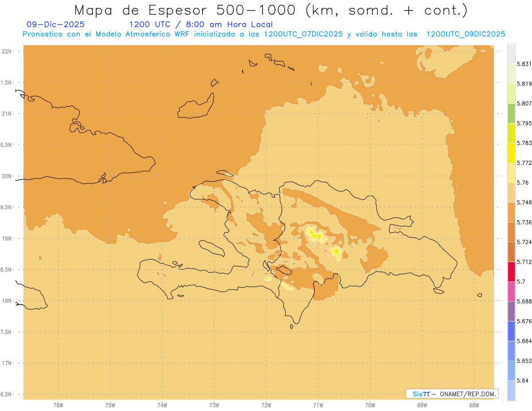The height and width of the screenshot is (411, 532).
Task: Click the "74W" longitude label
Action: pyautogui.click(x=162, y=405)
